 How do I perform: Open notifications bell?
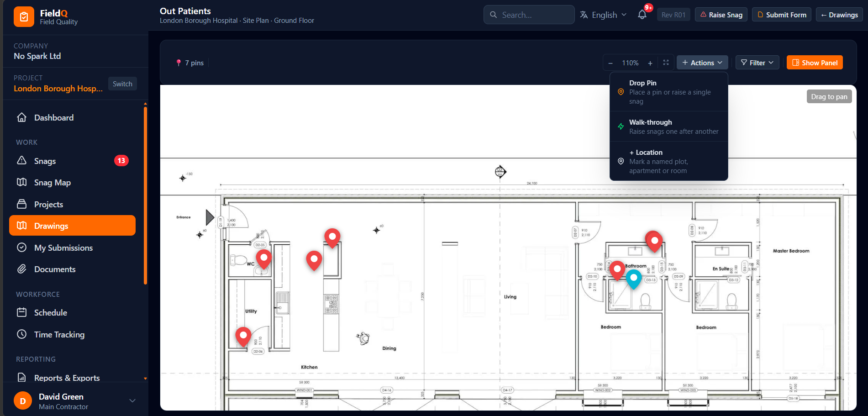pos(642,15)
